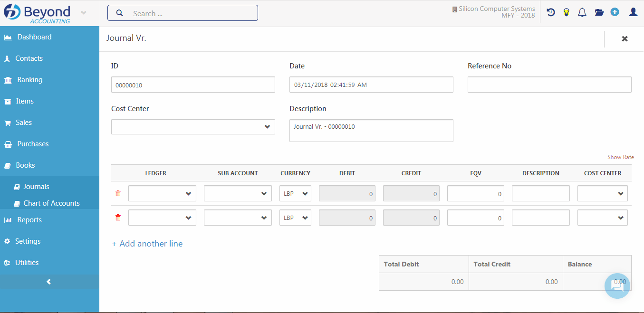The height and width of the screenshot is (313, 644).
Task: Click the lightbulb tips icon
Action: [566, 12]
